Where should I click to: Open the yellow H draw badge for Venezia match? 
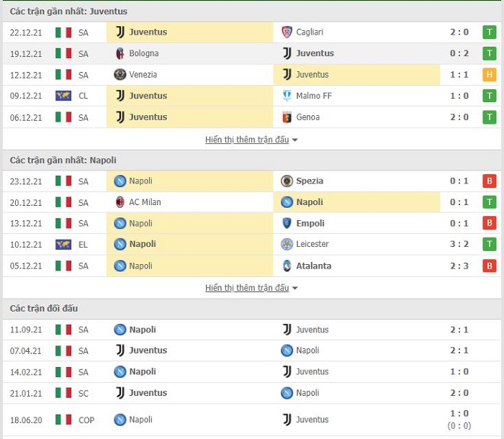coord(489,75)
